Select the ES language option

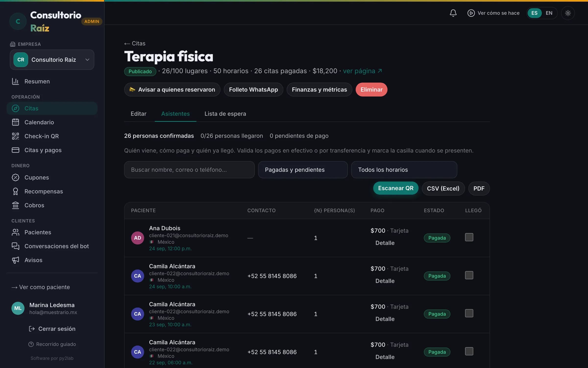[x=534, y=13]
